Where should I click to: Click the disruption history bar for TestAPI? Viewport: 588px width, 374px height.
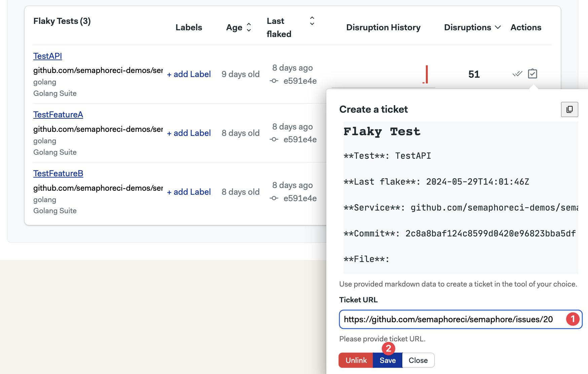coord(426,74)
